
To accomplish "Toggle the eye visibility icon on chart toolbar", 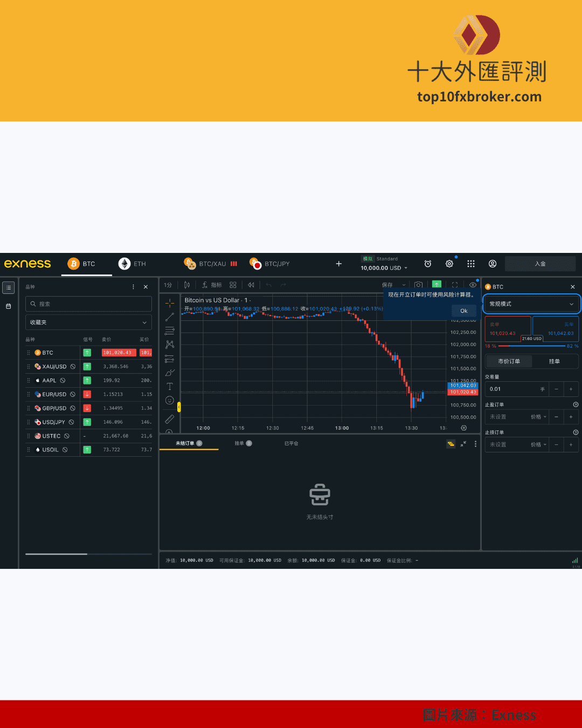I will coord(473,285).
